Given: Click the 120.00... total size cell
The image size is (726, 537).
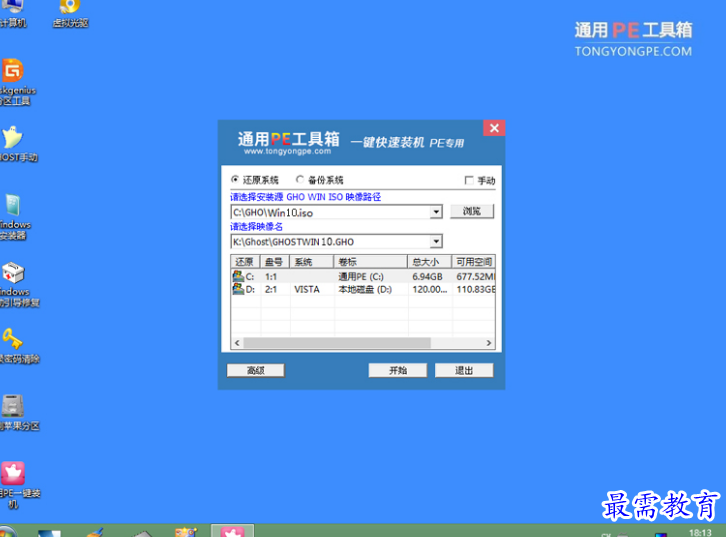Looking at the screenshot, I should tap(430, 289).
